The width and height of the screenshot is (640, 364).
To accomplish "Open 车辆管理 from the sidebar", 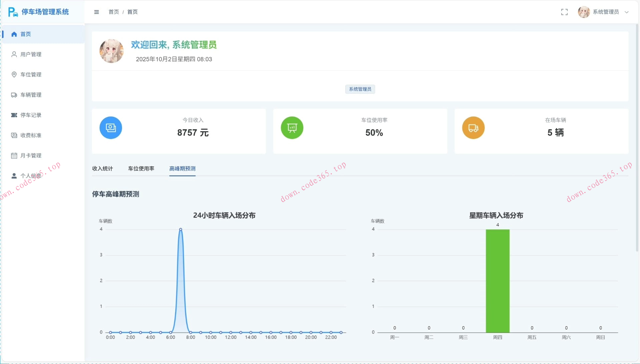I will [x=31, y=95].
